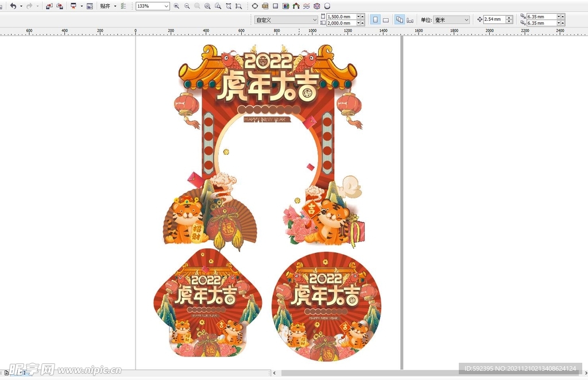Toggle landscape page orientation
The image size is (588, 380).
(385, 19)
